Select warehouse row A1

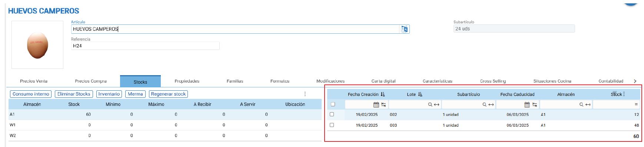[x=165, y=114]
